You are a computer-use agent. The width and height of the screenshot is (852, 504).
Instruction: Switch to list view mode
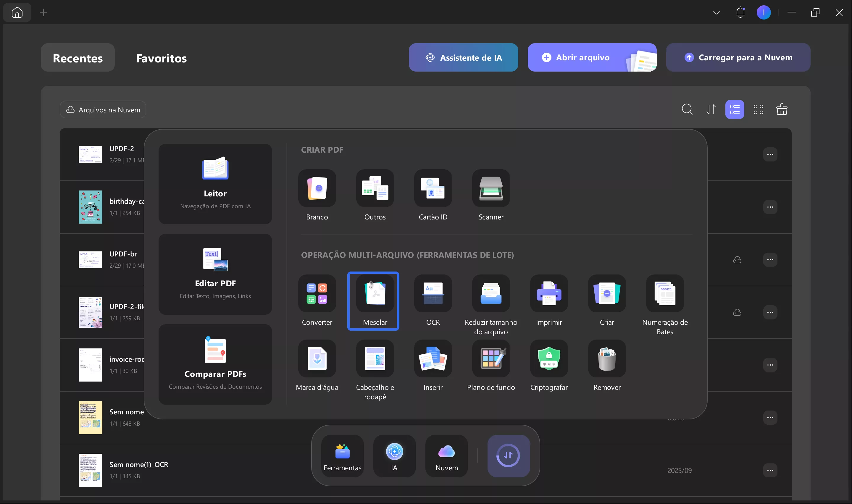point(735,109)
